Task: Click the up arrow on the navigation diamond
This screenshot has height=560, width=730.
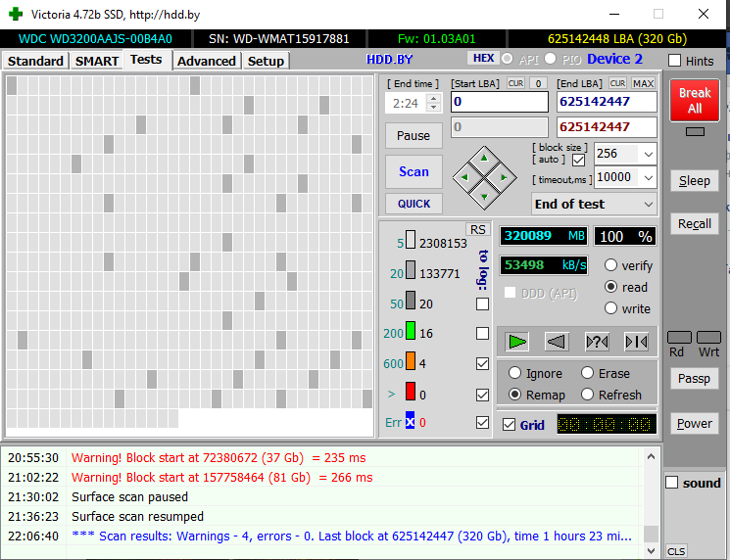Action: [484, 159]
